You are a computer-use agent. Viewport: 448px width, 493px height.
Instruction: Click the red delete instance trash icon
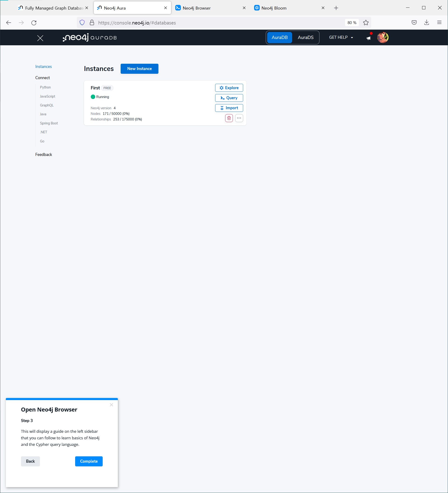click(x=229, y=118)
